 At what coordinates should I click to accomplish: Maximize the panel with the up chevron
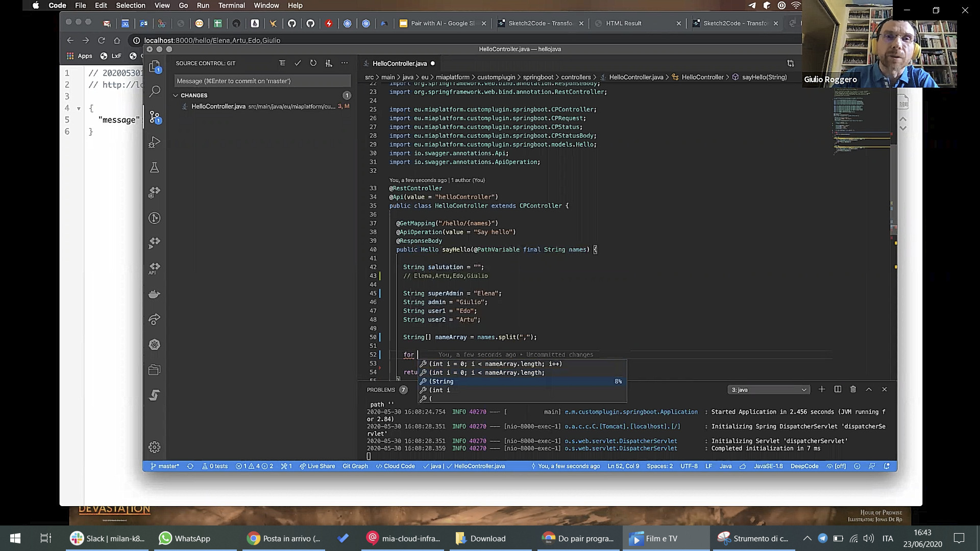pyautogui.click(x=869, y=389)
